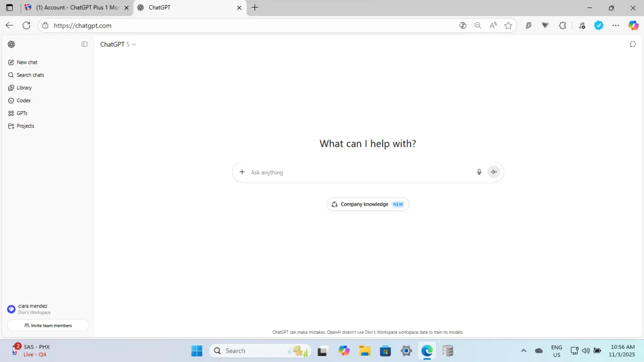Viewport: 644px width, 362px height.
Task: Open the clara mendez account menu
Action: pos(47,309)
